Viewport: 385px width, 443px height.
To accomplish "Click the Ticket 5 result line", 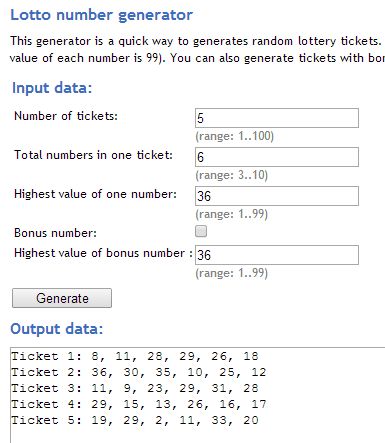I will (x=135, y=420).
